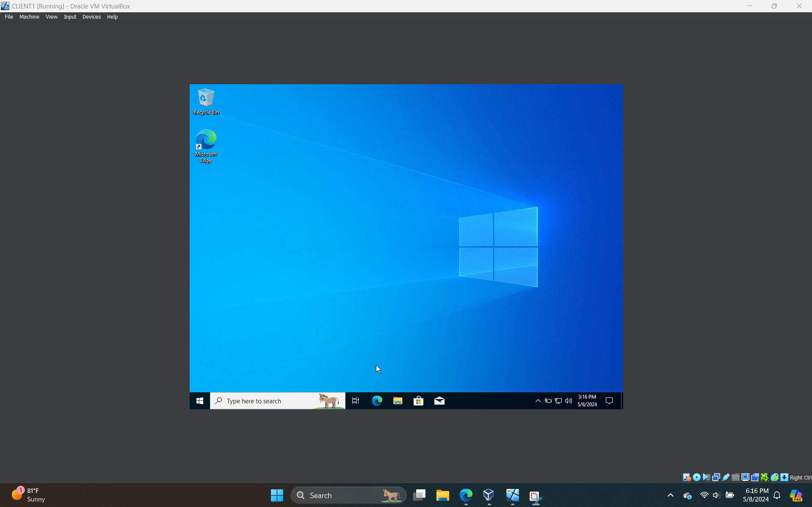Expand hidden icons in the guest system tray
The width and height of the screenshot is (812, 507).
click(x=538, y=401)
